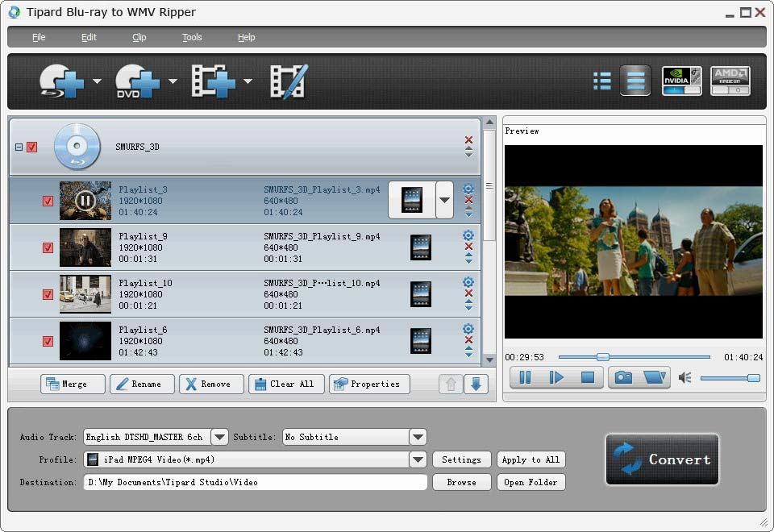
Task: Switch to detailed list view icon
Action: pos(635,81)
